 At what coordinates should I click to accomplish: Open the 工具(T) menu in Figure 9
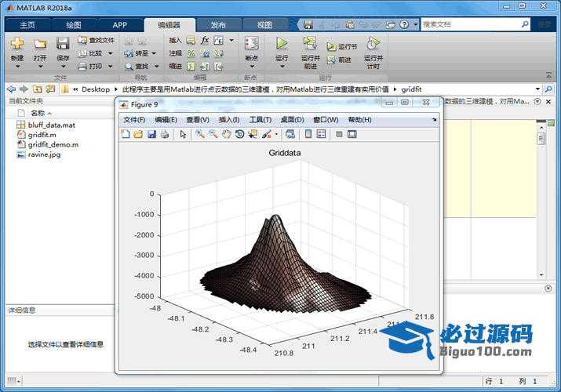(x=260, y=120)
